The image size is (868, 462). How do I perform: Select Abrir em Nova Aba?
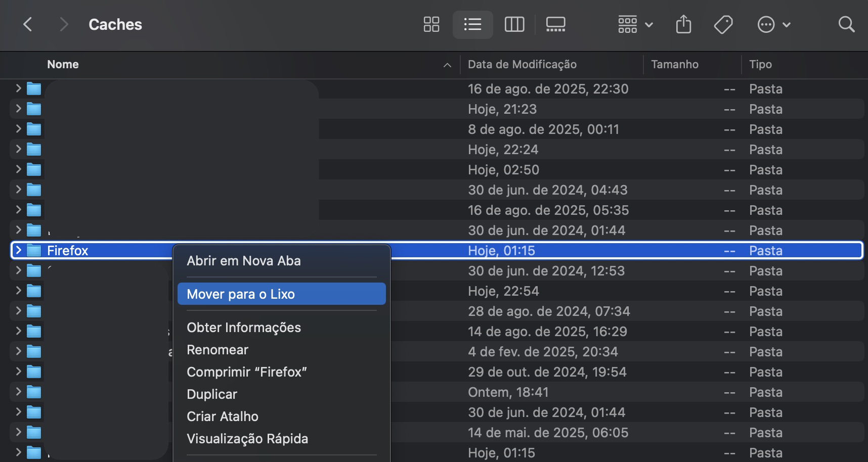(x=243, y=260)
